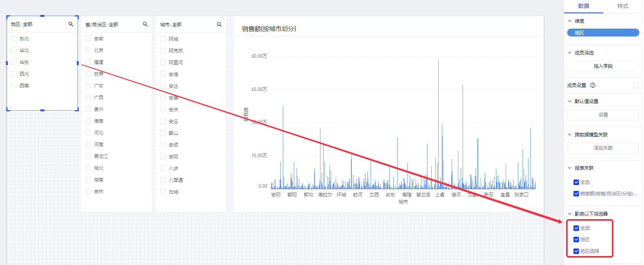This screenshot has height=265, width=644.
Task: Collapse the 成员筛选 section
Action: tap(570, 53)
